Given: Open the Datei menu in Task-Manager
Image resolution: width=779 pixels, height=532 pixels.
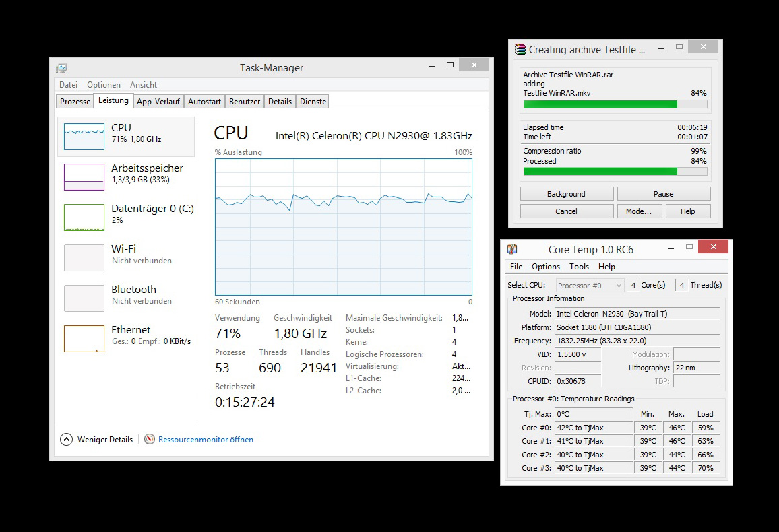Looking at the screenshot, I should 68,84.
